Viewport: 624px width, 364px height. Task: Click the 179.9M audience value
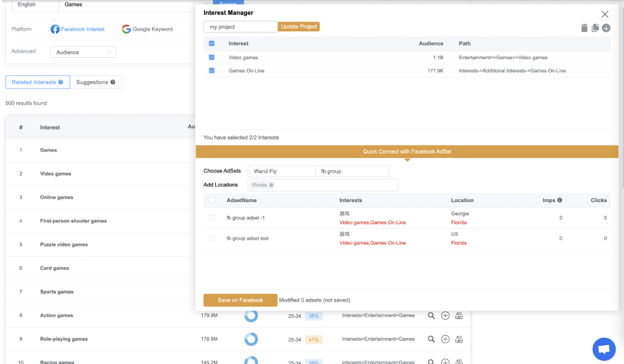pyautogui.click(x=209, y=315)
